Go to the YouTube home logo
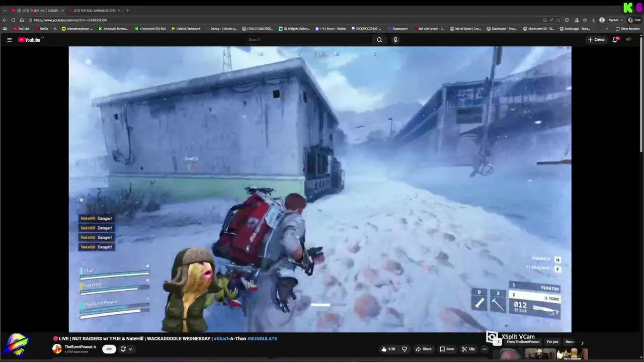The image size is (644, 362). pos(29,40)
